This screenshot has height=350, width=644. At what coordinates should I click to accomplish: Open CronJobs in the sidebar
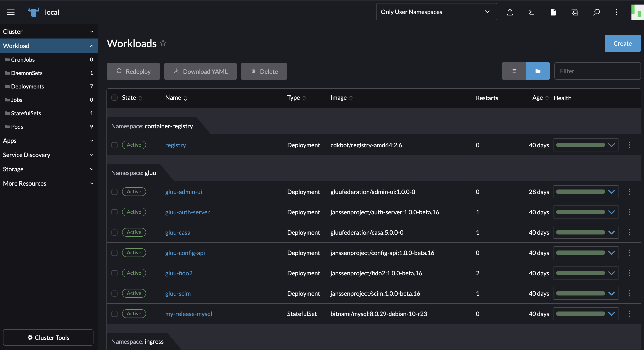pyautogui.click(x=49, y=59)
